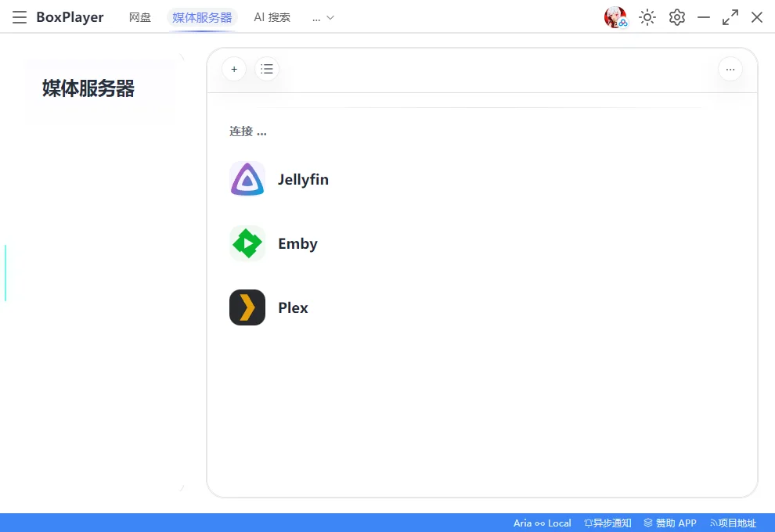Open 项目地址 link in status bar
This screenshot has width=775, height=532.
[733, 523]
